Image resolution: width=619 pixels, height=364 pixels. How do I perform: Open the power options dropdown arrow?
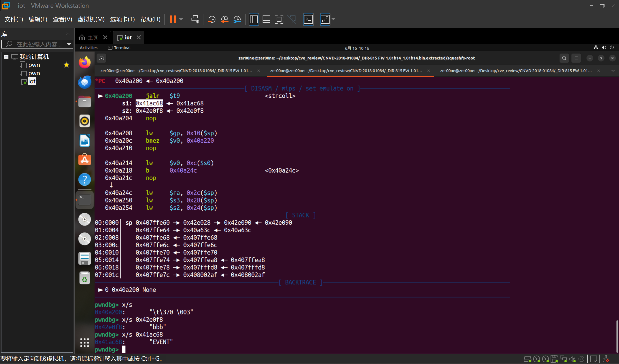181,19
